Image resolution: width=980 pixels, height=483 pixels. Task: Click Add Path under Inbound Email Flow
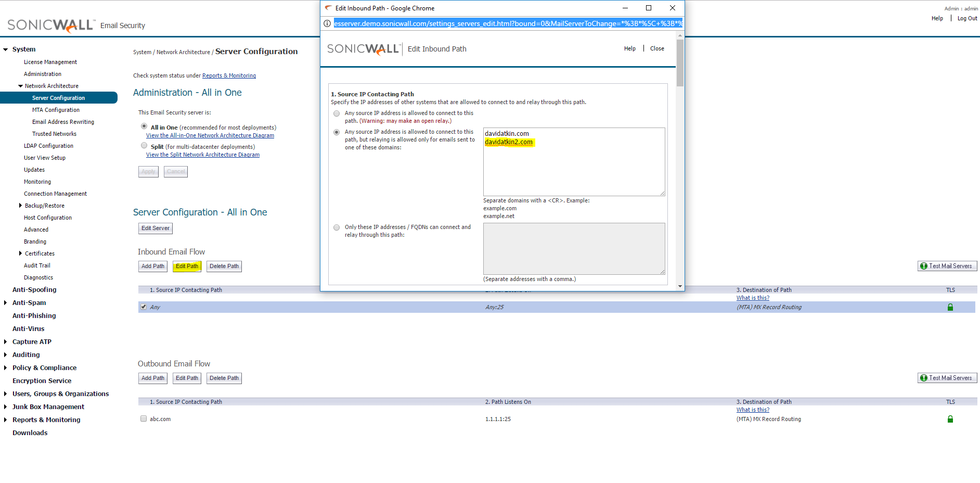153,266
